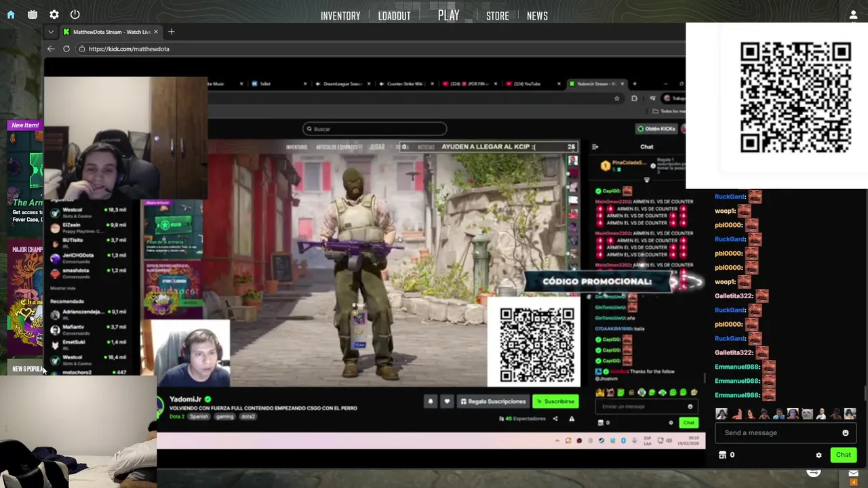This screenshot has height=488, width=868.
Task: Click the large QR code at top right
Action: click(x=795, y=98)
